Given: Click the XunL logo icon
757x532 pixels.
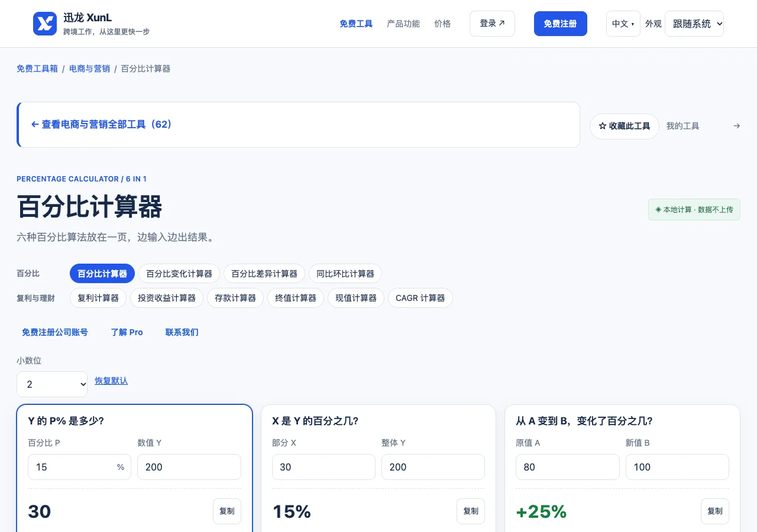Looking at the screenshot, I should 45,24.
